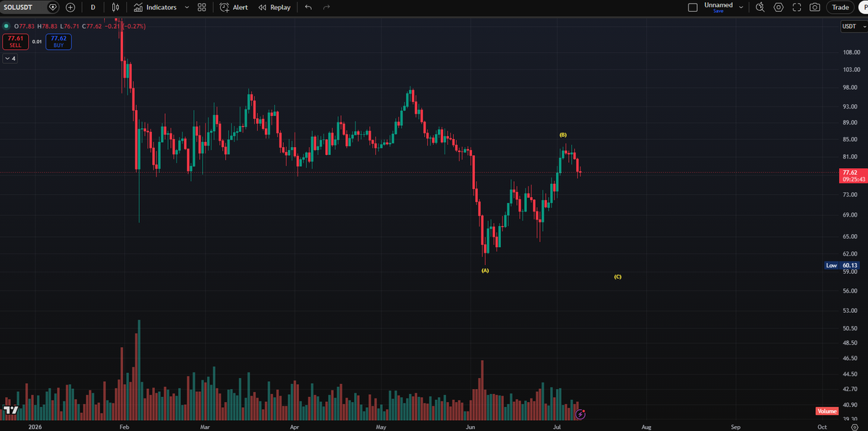Viewport: 868px width, 431px height.
Task: Click the diamond icon beside SOLUSDT
Action: 53,8
